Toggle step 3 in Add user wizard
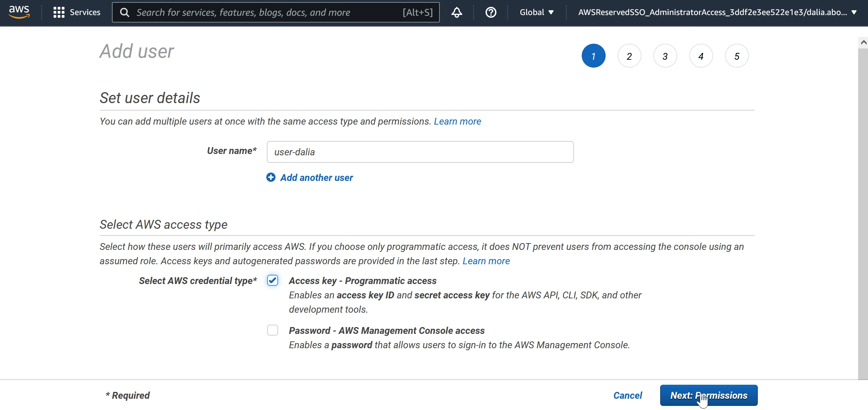 665,55
